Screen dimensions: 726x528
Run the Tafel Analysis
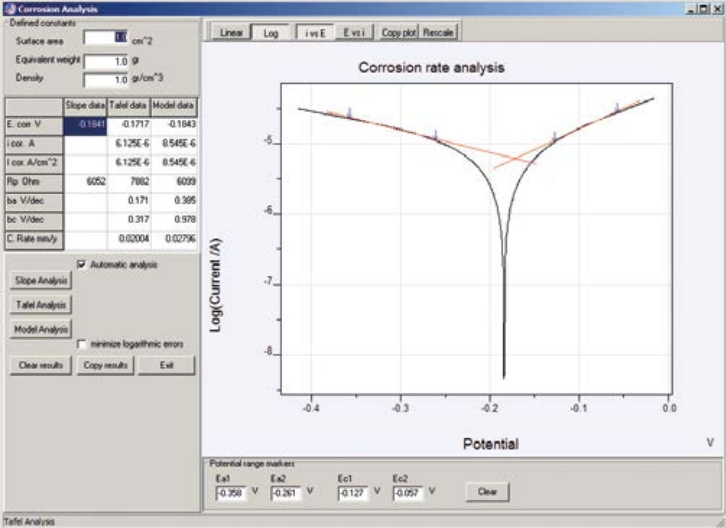pos(39,304)
